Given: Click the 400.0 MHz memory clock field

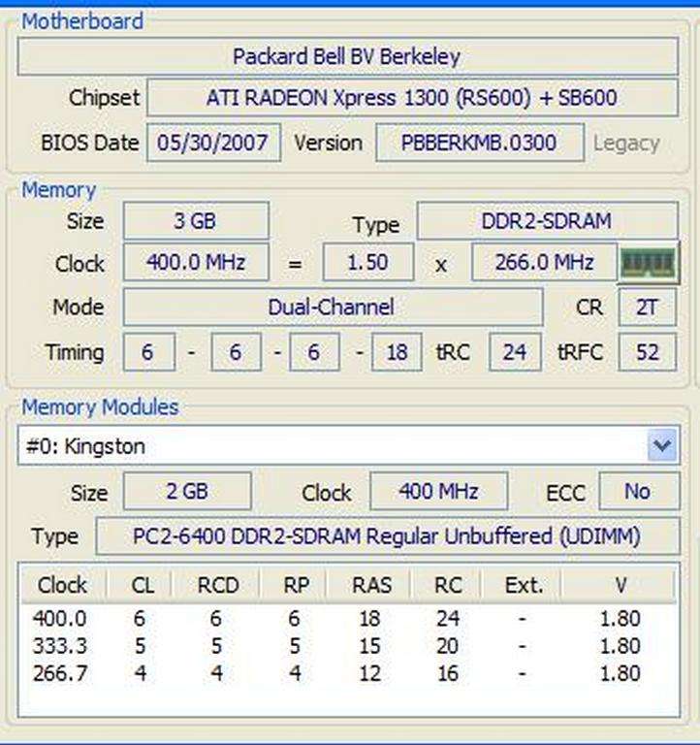Looking at the screenshot, I should 195,262.
